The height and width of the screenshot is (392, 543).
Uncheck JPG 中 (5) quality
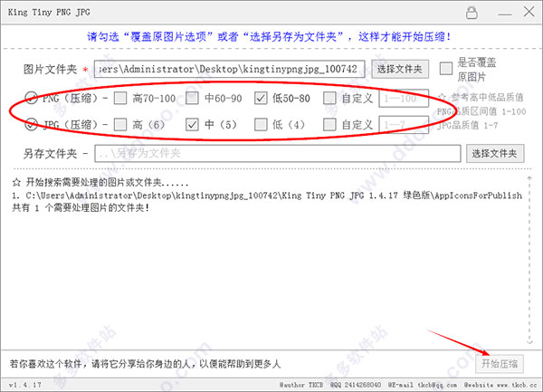pos(192,125)
